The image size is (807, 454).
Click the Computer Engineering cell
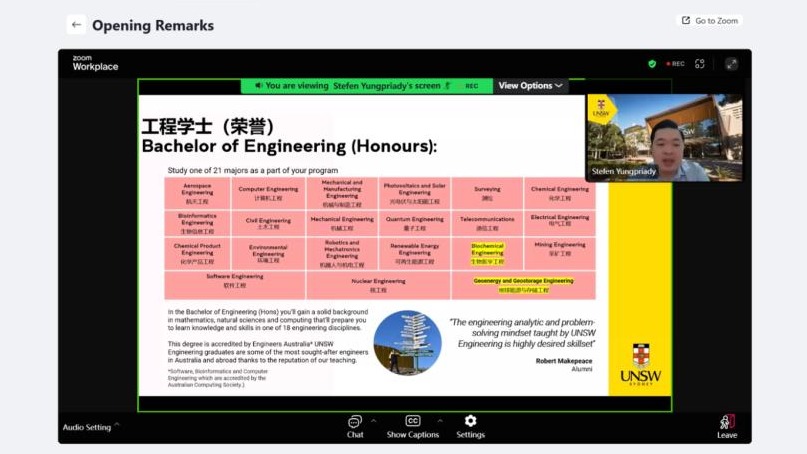[x=268, y=193]
